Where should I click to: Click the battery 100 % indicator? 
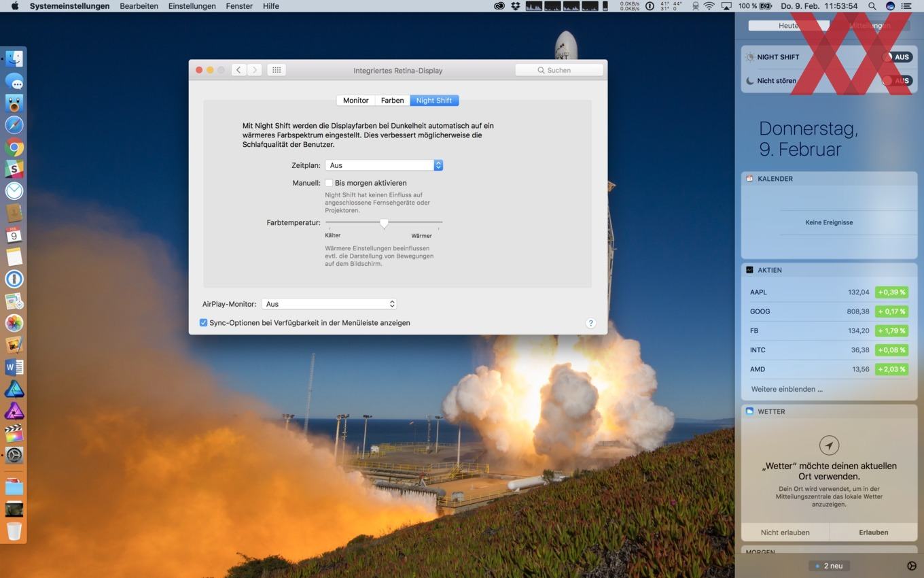click(755, 6)
